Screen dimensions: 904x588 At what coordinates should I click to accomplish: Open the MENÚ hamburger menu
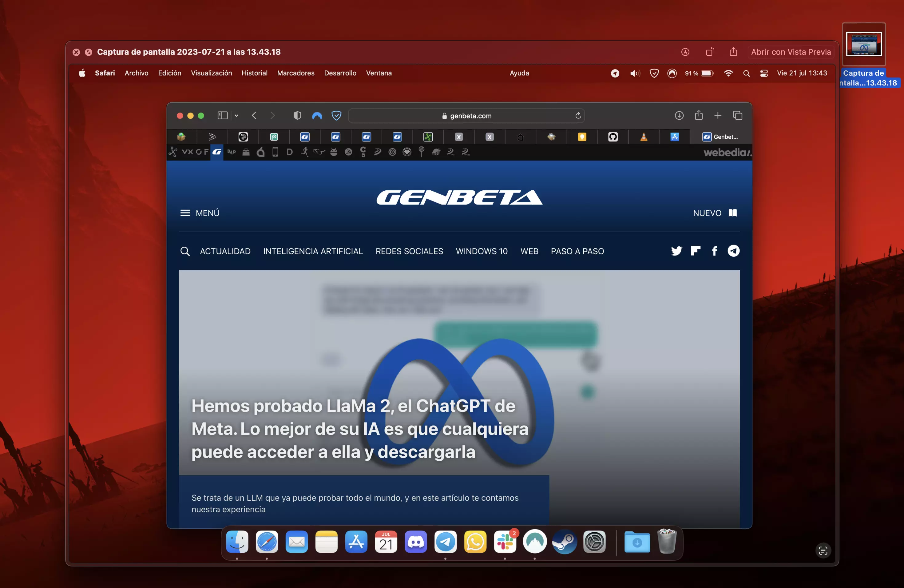[200, 213]
